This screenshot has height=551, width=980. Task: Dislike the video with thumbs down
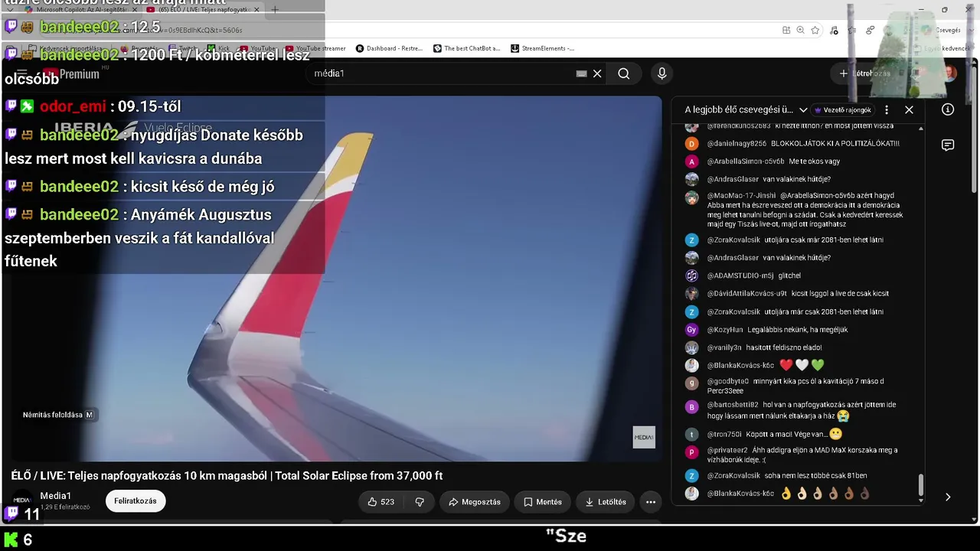pyautogui.click(x=420, y=502)
